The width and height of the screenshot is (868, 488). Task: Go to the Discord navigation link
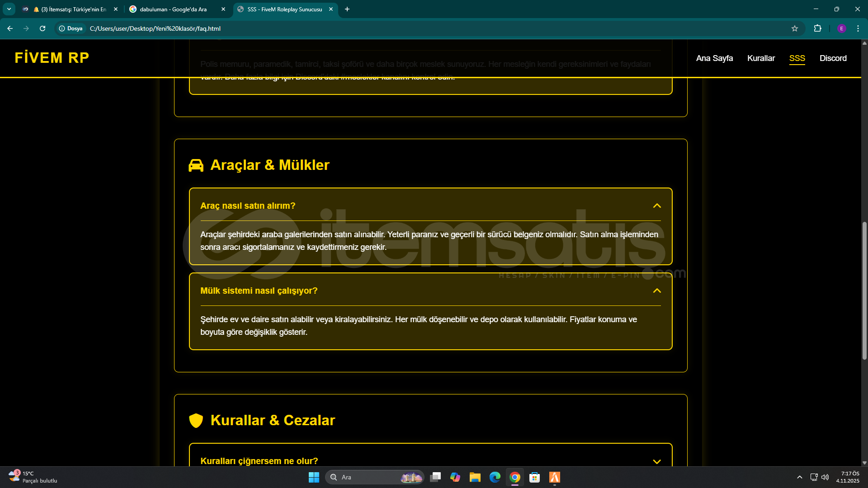coord(833,58)
